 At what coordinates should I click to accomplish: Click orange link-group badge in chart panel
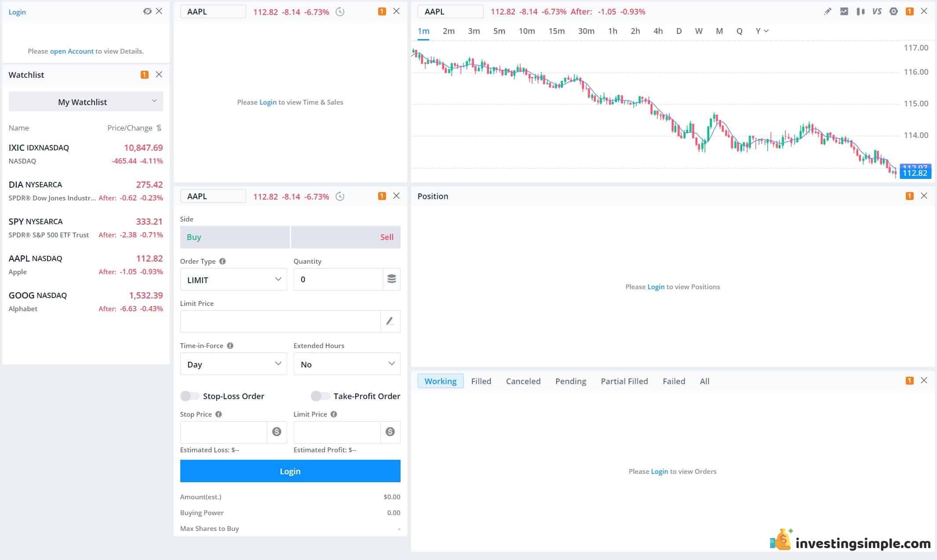(909, 12)
